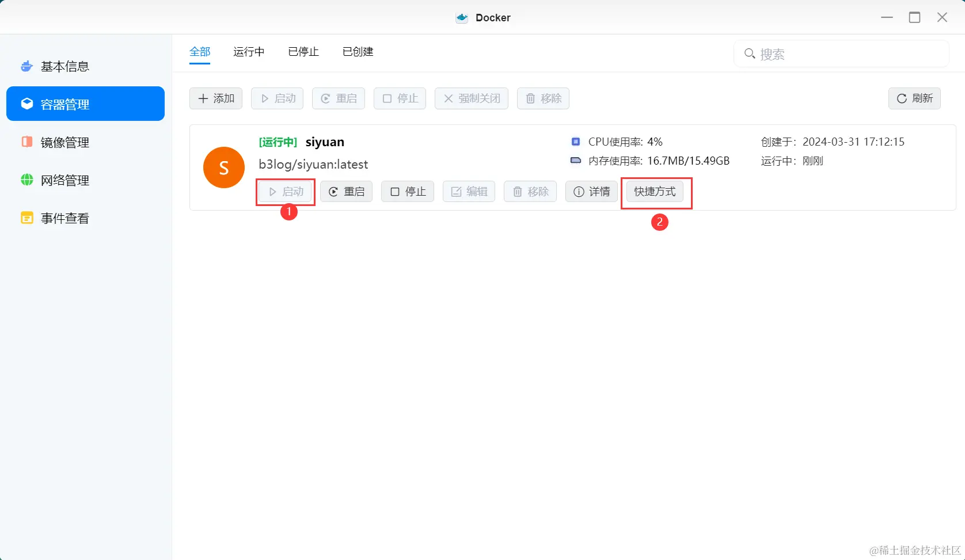Click the 网络管理 green globe icon
The height and width of the screenshot is (560, 965).
pyautogui.click(x=27, y=180)
